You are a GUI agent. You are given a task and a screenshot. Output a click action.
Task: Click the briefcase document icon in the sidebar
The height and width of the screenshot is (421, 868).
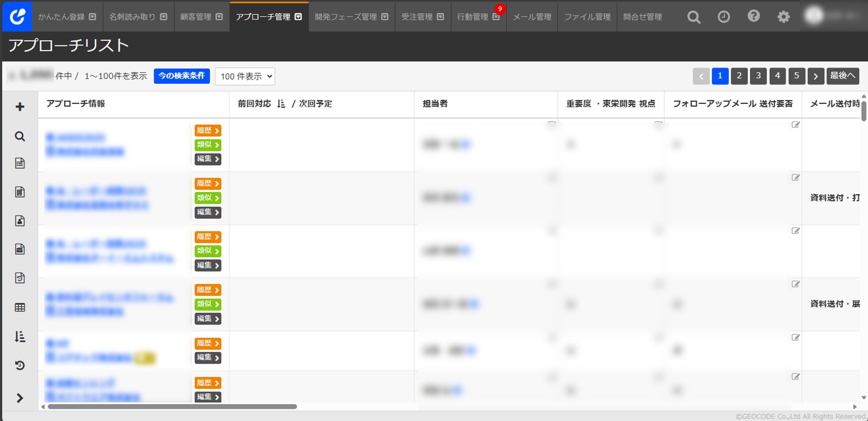click(20, 249)
